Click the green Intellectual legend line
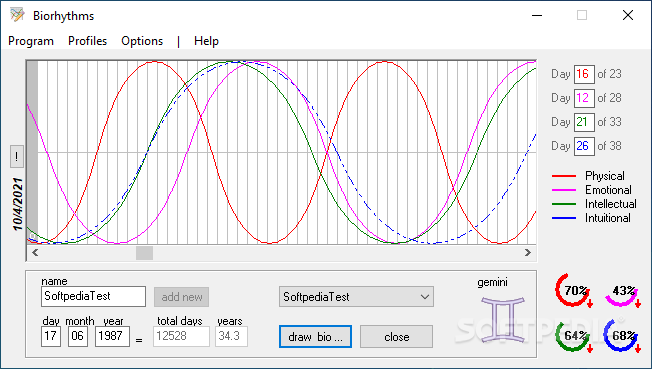The image size is (652, 369). pos(564,204)
